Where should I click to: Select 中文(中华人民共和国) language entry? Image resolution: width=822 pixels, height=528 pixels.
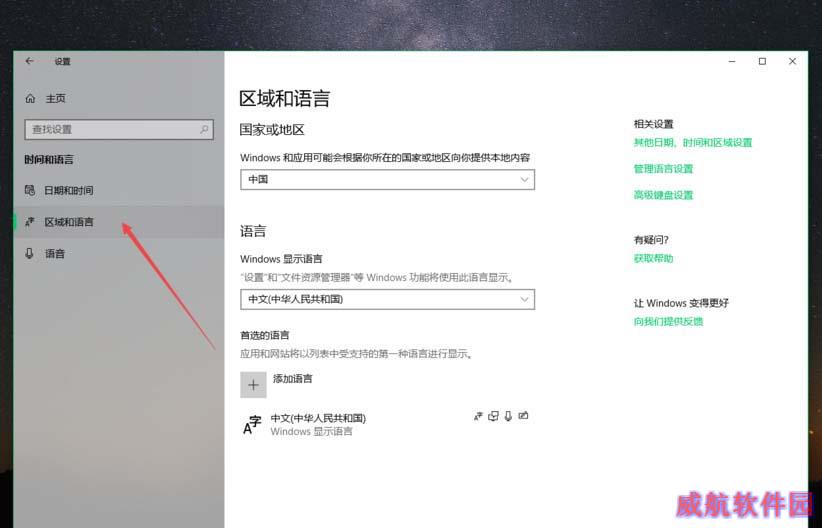tap(387, 424)
